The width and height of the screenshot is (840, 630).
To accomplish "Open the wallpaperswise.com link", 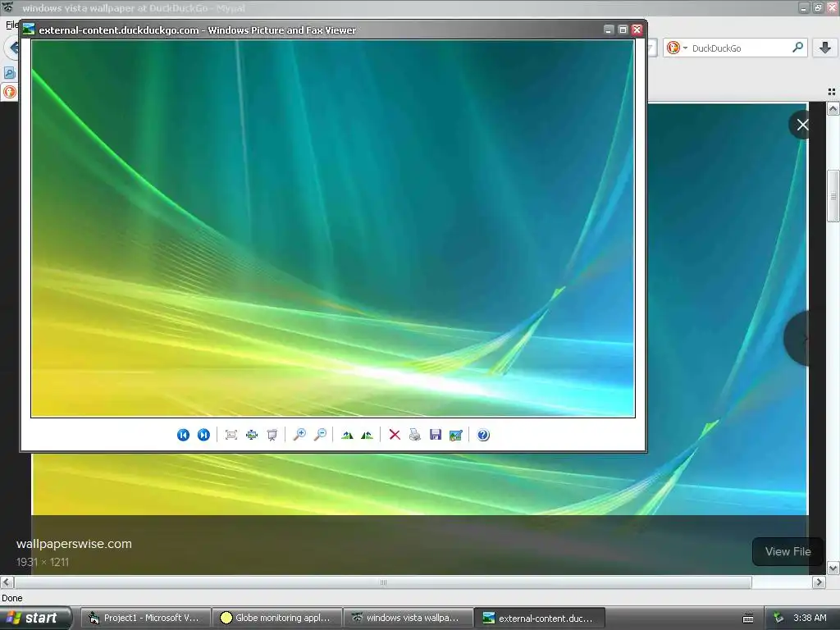I will (x=74, y=544).
